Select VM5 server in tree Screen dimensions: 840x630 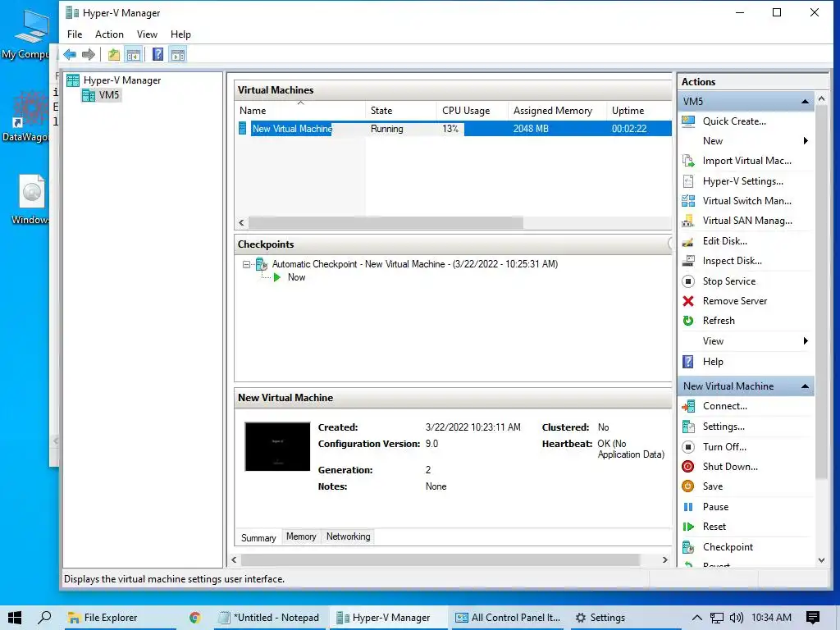(109, 95)
